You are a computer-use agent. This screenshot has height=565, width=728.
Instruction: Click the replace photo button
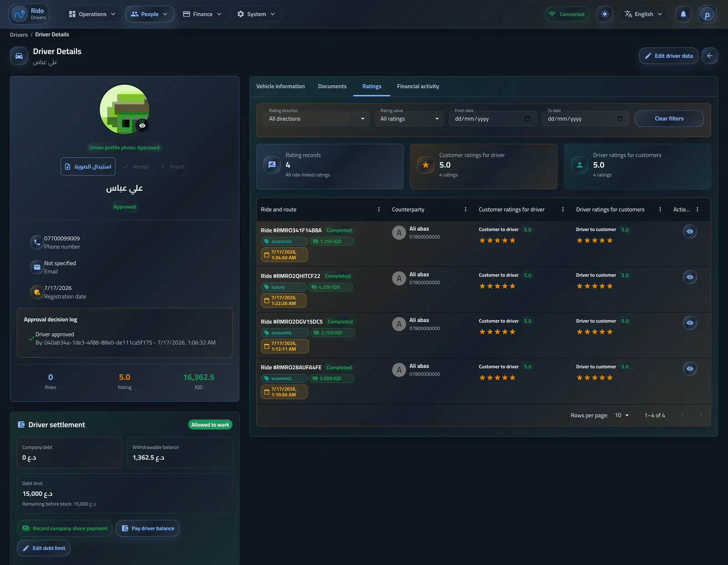click(88, 167)
